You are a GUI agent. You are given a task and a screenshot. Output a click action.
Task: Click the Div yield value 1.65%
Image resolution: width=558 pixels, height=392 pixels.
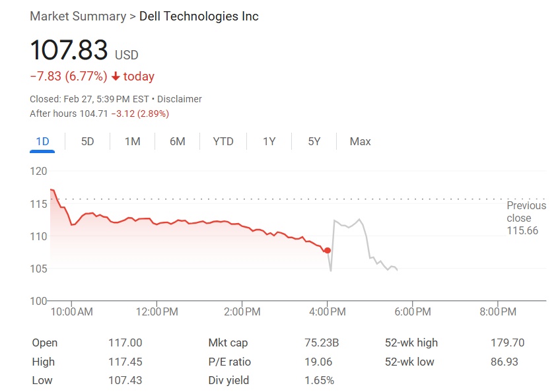[x=319, y=380]
